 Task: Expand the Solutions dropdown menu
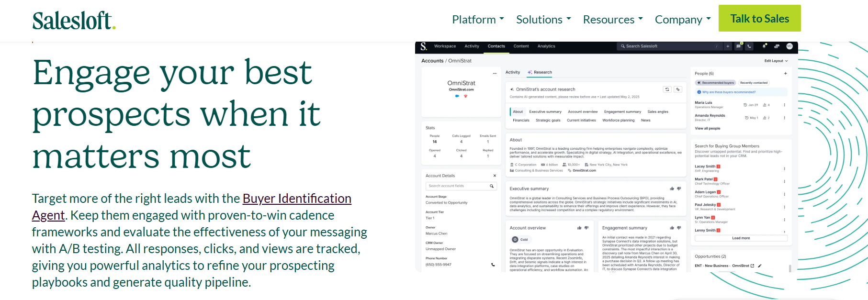point(543,20)
